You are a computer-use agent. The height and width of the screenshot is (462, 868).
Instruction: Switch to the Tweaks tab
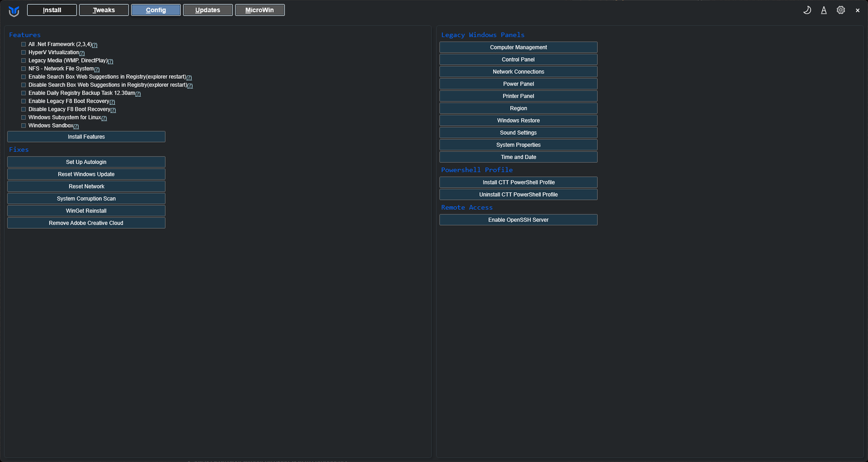(104, 10)
